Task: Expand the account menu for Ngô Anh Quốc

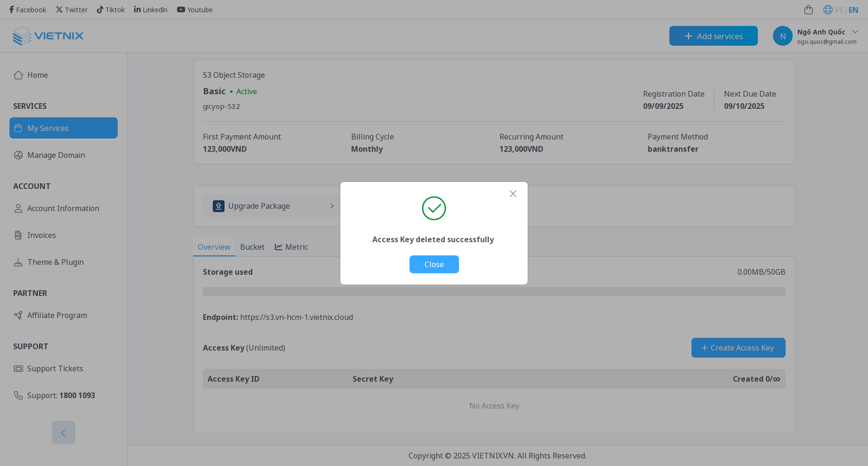Action: coord(855,32)
